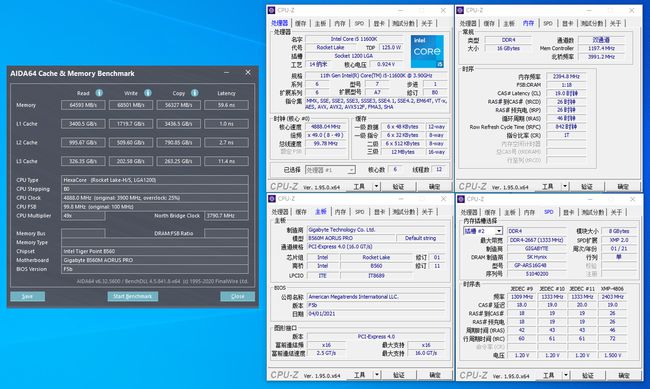650x389 pixels.
Task: Click the DRAM frequency value 2394.8 MHz
Action: (566, 76)
